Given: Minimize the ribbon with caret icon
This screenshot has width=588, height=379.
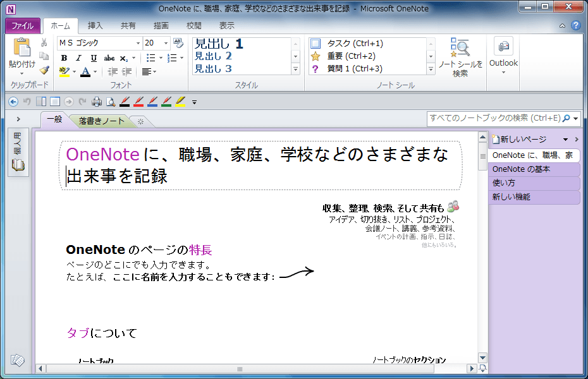Looking at the screenshot, I should point(562,26).
